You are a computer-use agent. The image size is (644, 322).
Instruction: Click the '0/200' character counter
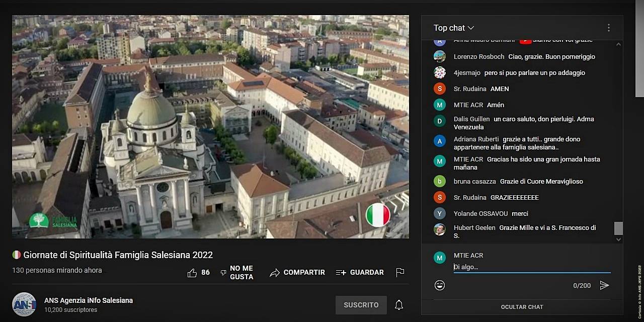582,286
